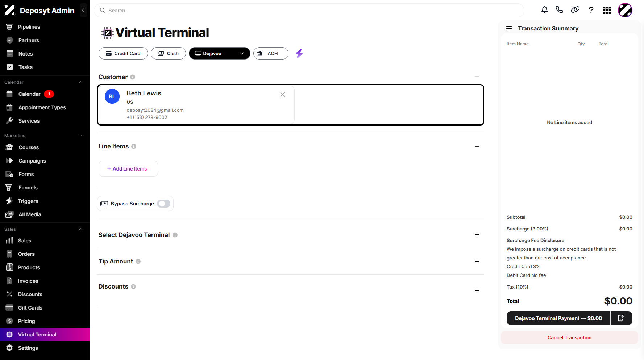Open the help question mark icon
Viewport: 644px width, 360px height.
(x=591, y=10)
